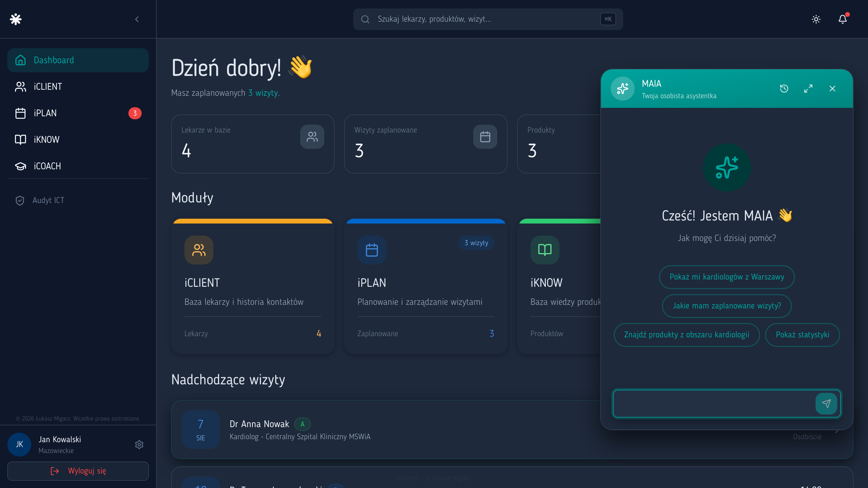This screenshot has width=868, height=488.
Task: Open the Wizyty zaplanowane stat card
Action: pyautogui.click(x=426, y=144)
